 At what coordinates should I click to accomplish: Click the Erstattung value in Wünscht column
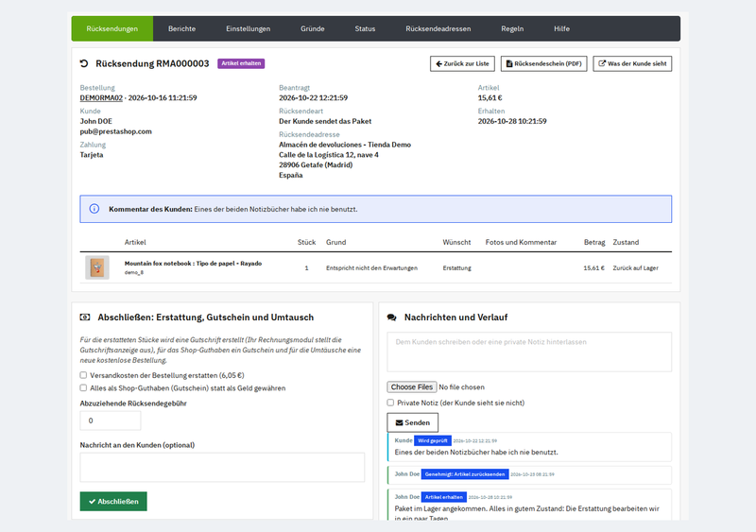(457, 268)
